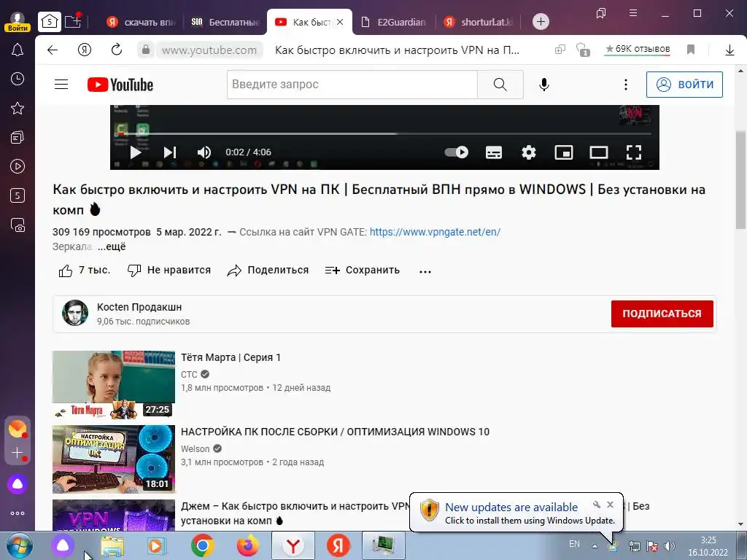Open Yandex home button in toolbar
The image size is (747, 560).
(x=85, y=50)
